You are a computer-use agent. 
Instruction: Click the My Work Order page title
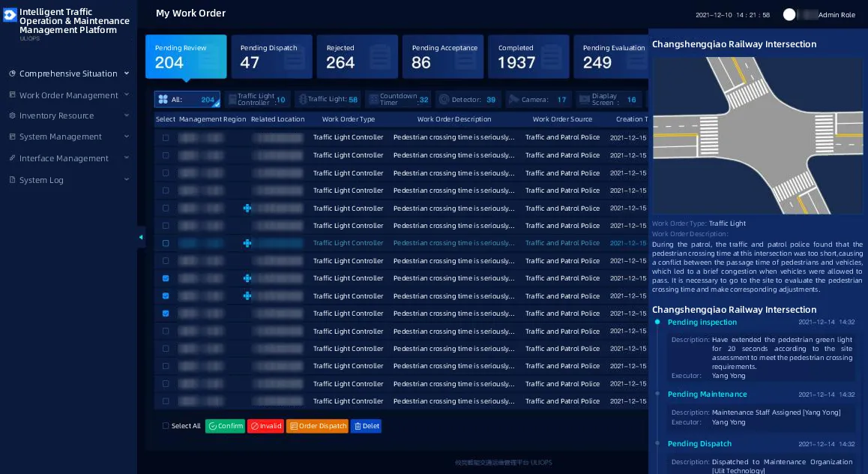pyautogui.click(x=190, y=13)
